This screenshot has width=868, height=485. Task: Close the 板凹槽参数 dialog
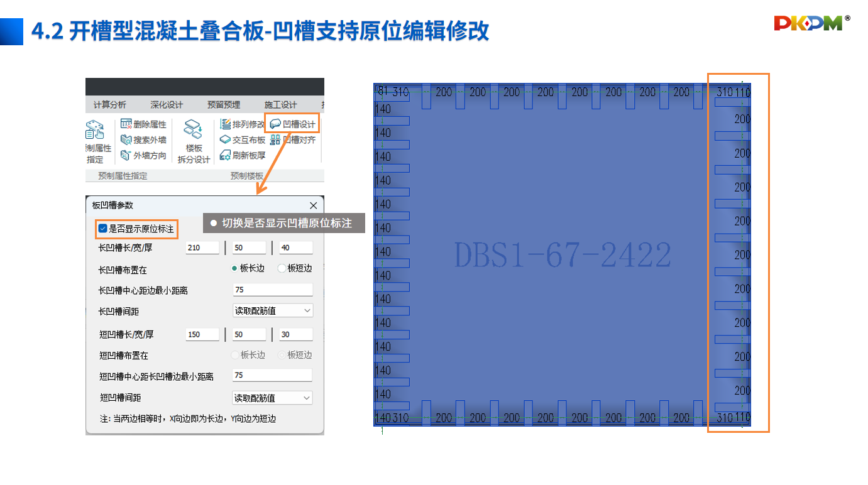314,205
